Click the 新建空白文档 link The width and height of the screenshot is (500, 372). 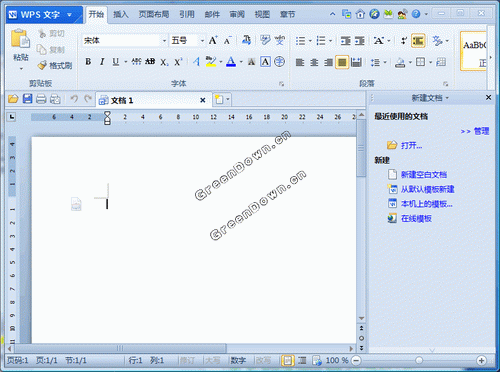click(x=424, y=174)
